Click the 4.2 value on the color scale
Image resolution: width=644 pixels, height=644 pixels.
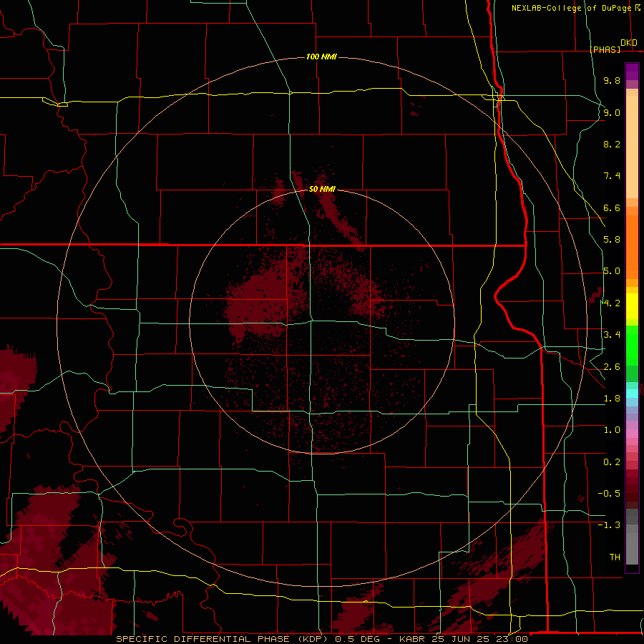point(612,303)
